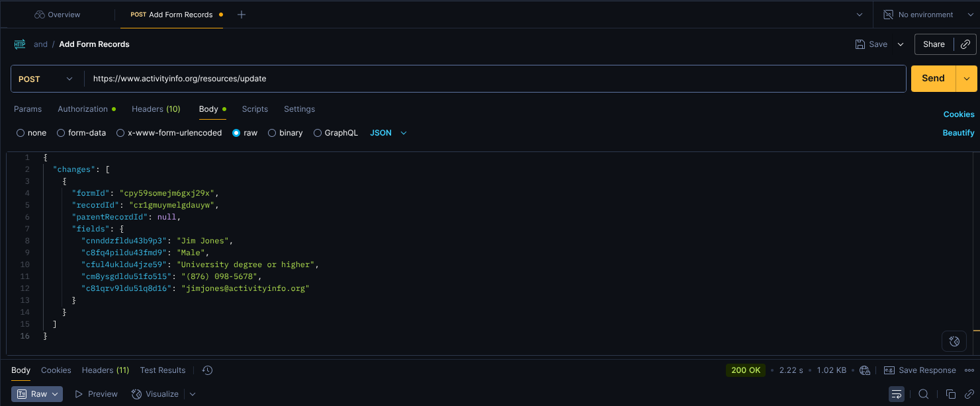This screenshot has width=980, height=406.
Task: Switch to Scripts tab
Action: (255, 109)
